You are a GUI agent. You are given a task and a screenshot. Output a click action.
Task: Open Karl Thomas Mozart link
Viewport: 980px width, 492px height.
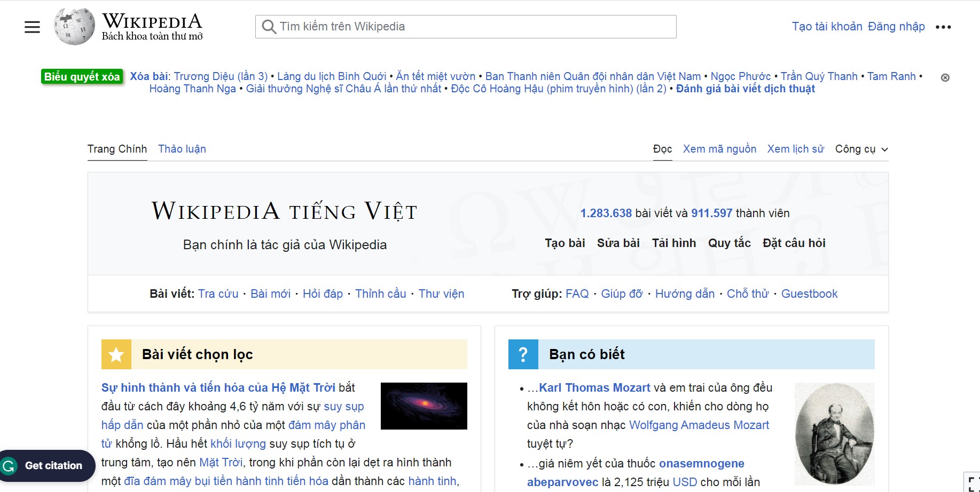pos(594,387)
